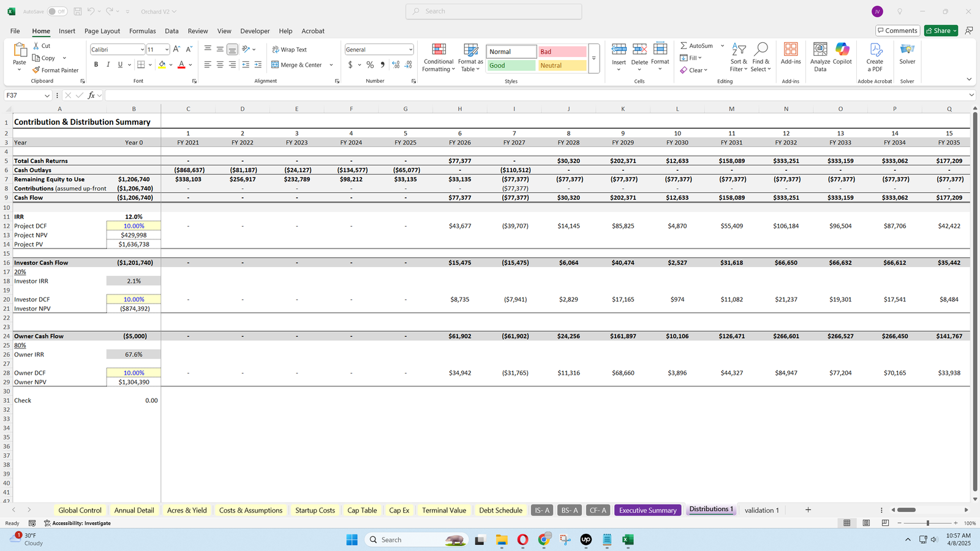Click the Analyze Data icon
Image resolution: width=980 pixels, height=551 pixels.
click(820, 58)
